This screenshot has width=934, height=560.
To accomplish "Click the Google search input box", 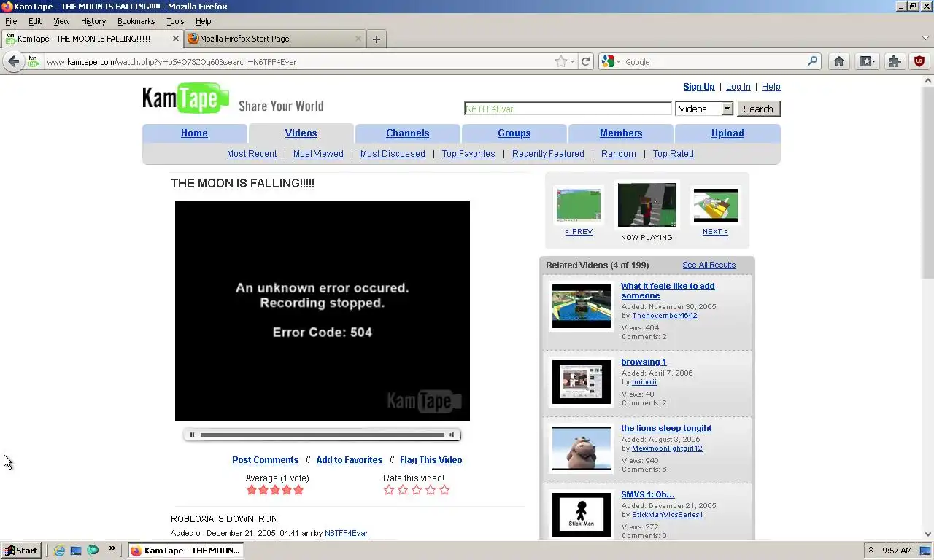I will pyautogui.click(x=714, y=62).
